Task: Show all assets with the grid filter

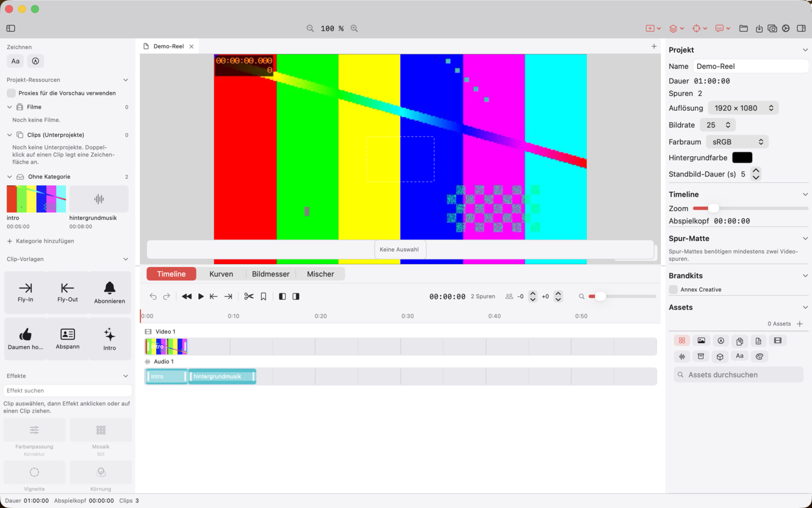Action: click(682, 340)
